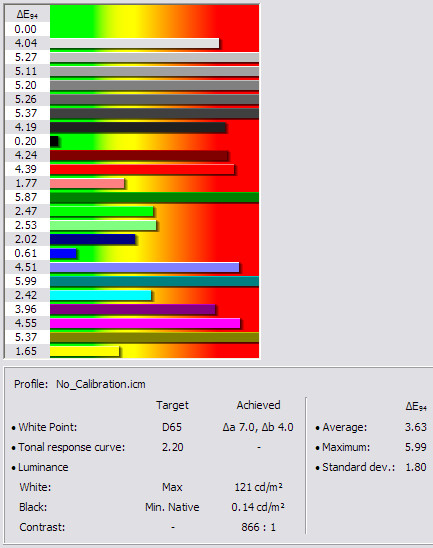This screenshot has height=548, width=433.
Task: Click the Luminance label
Action: pyautogui.click(x=43, y=467)
